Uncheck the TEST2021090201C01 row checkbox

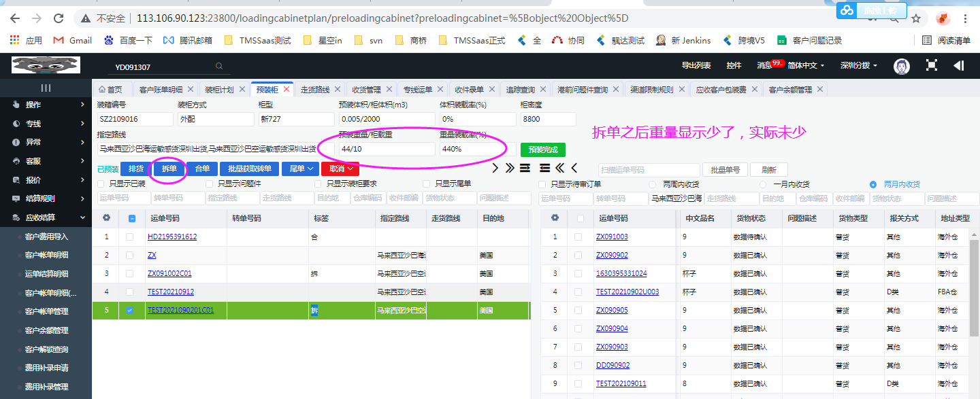coord(130,310)
